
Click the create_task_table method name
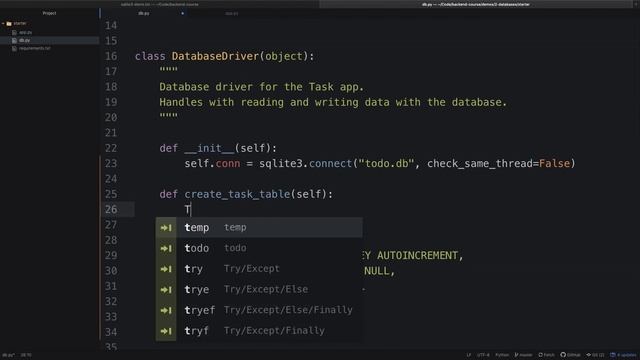click(x=237, y=194)
